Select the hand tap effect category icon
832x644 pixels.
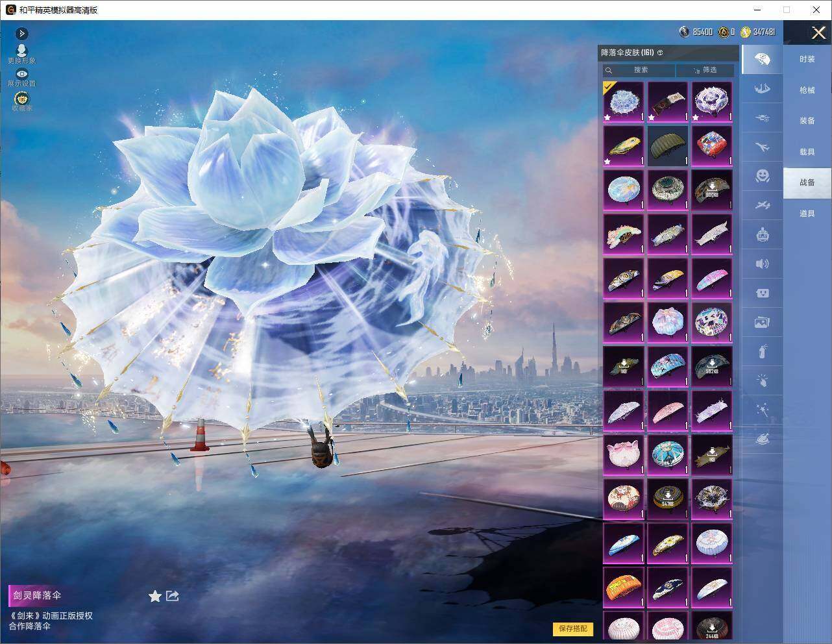tap(763, 381)
